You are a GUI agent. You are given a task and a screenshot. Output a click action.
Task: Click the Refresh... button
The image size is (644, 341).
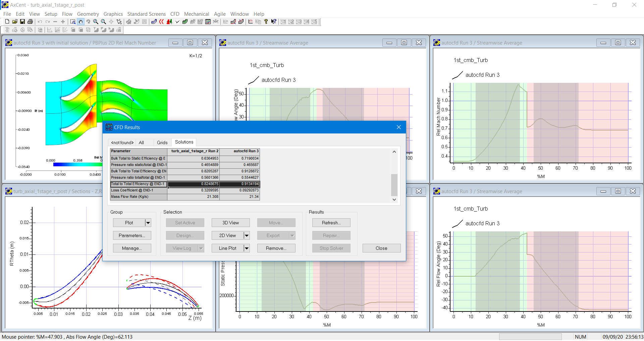click(331, 223)
